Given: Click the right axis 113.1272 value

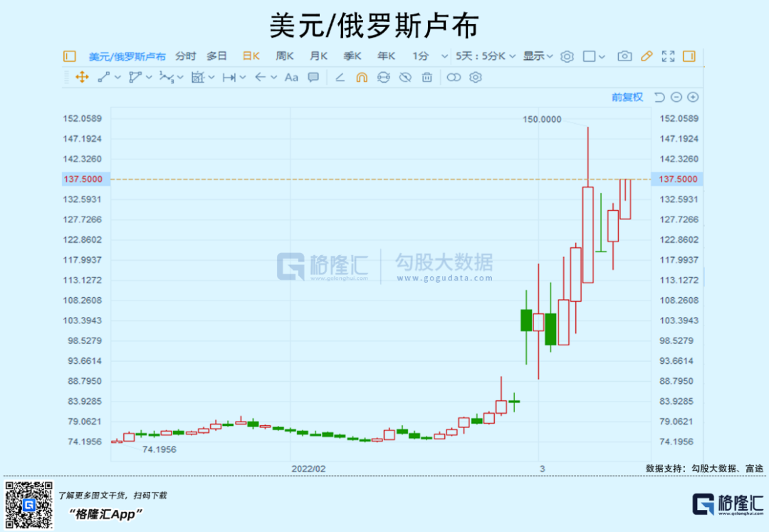Looking at the screenshot, I should coord(679,280).
